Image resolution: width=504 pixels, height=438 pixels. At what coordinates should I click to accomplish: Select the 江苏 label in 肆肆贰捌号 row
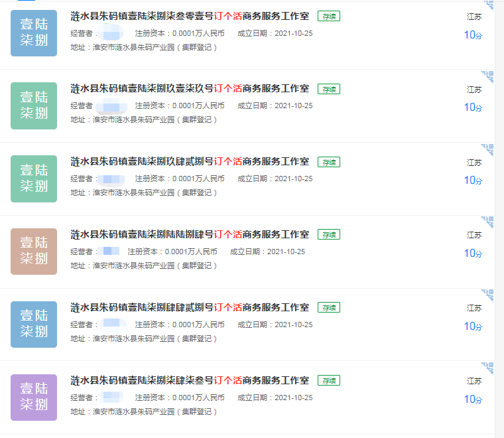tap(474, 308)
